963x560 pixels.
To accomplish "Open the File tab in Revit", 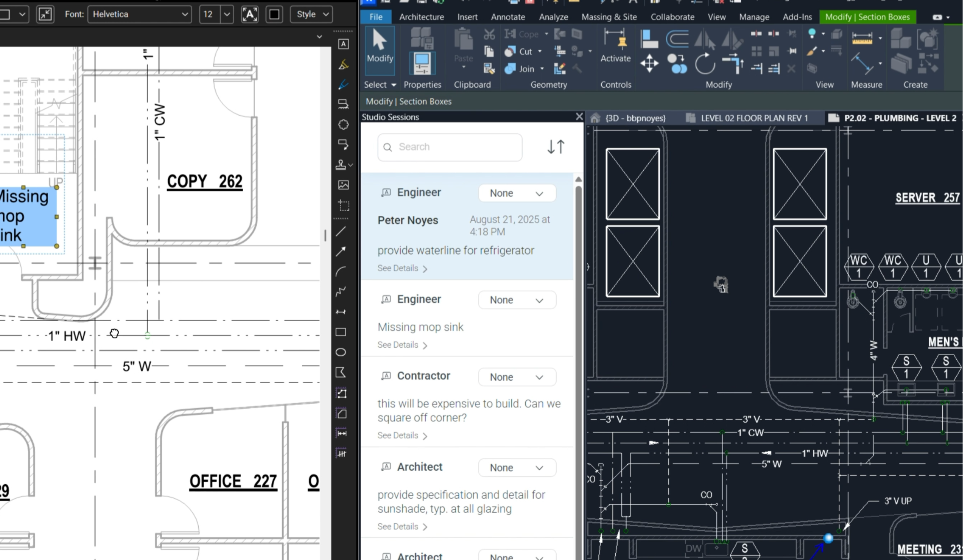I will click(x=376, y=17).
